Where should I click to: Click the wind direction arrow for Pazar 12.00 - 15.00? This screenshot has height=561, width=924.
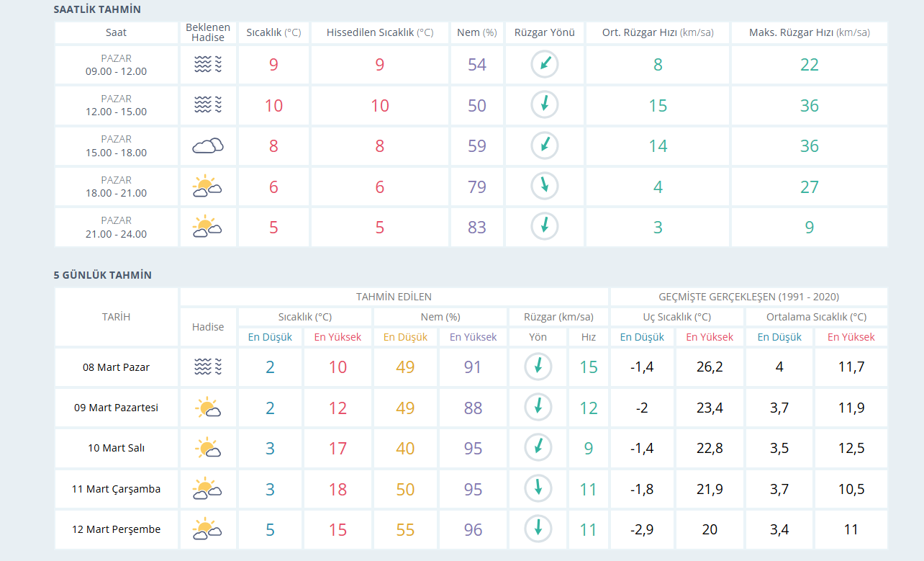pyautogui.click(x=545, y=105)
